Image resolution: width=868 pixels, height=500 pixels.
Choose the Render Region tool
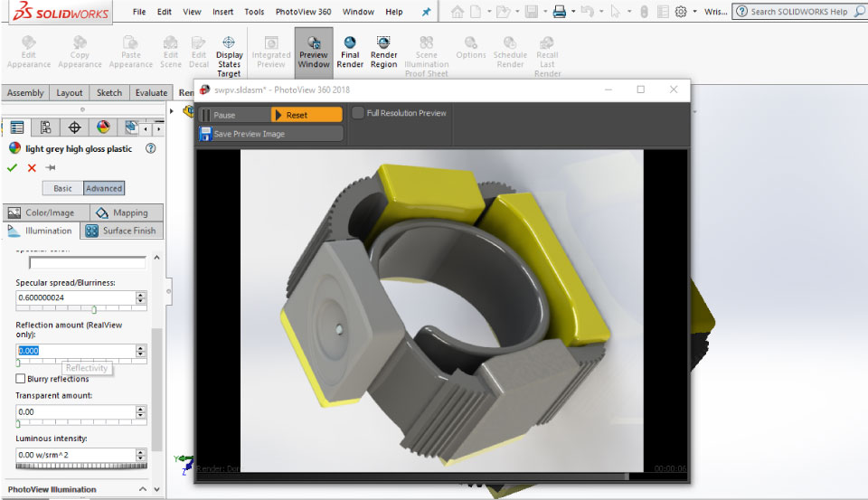click(383, 52)
